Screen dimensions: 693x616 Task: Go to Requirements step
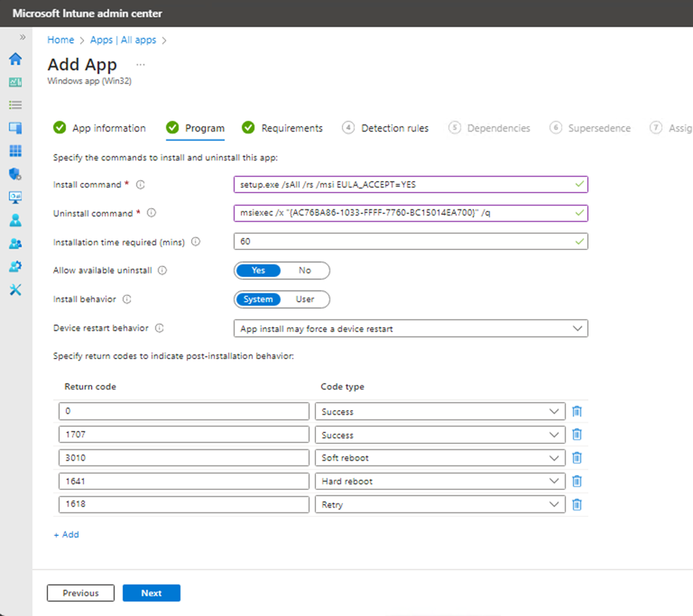[x=282, y=128]
